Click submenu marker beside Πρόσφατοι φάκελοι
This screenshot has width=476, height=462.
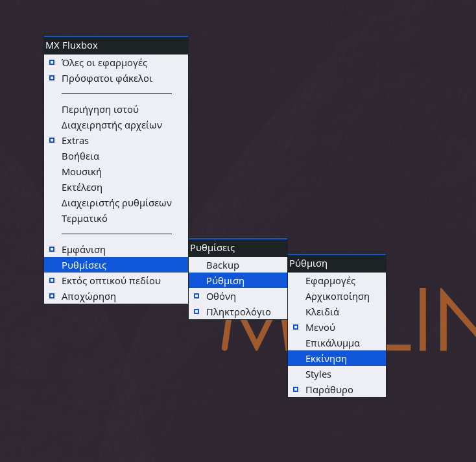[x=52, y=78]
